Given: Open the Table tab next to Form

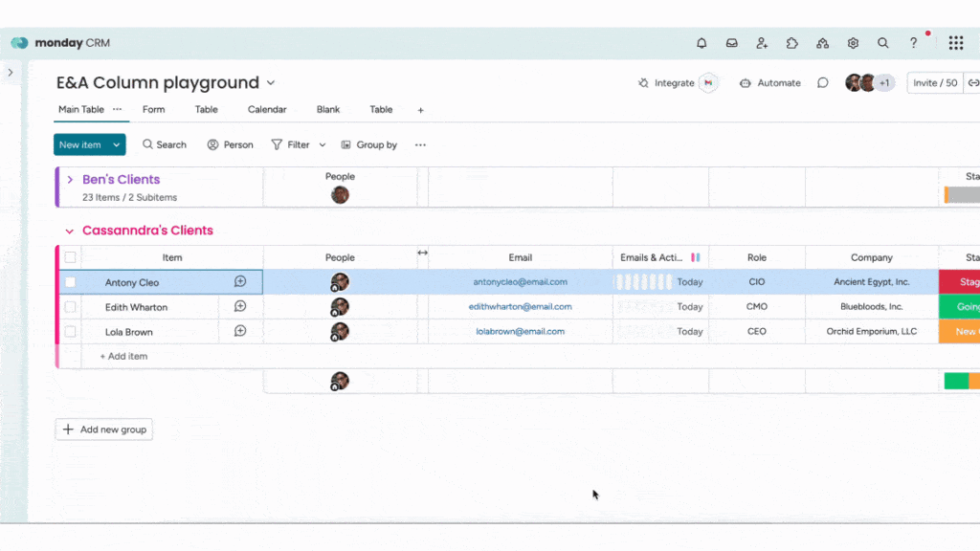Looking at the screenshot, I should tap(207, 109).
